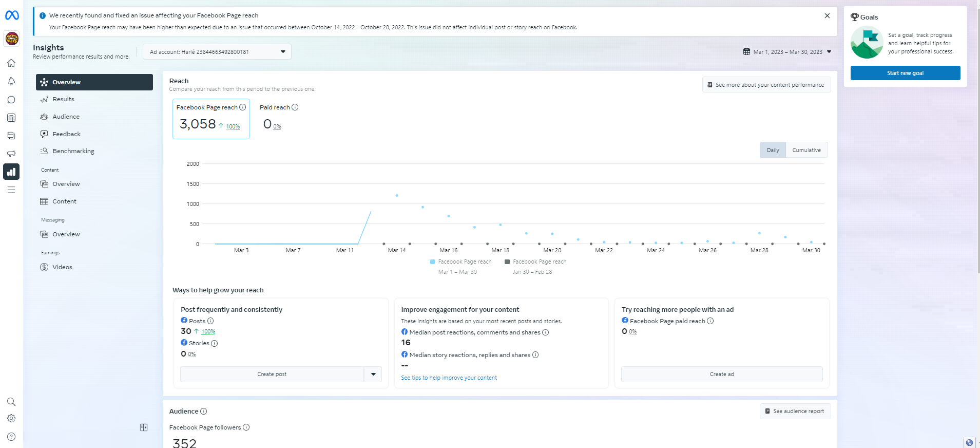Collapse the Insights side panel icon
This screenshot has height=448, width=980.
(144, 427)
